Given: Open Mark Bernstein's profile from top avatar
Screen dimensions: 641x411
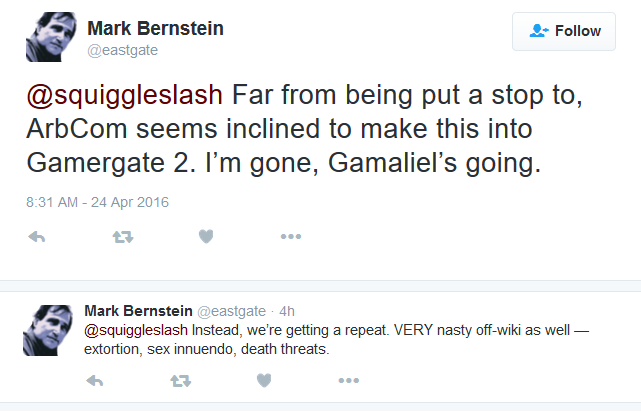Looking at the screenshot, I should tap(51, 37).
